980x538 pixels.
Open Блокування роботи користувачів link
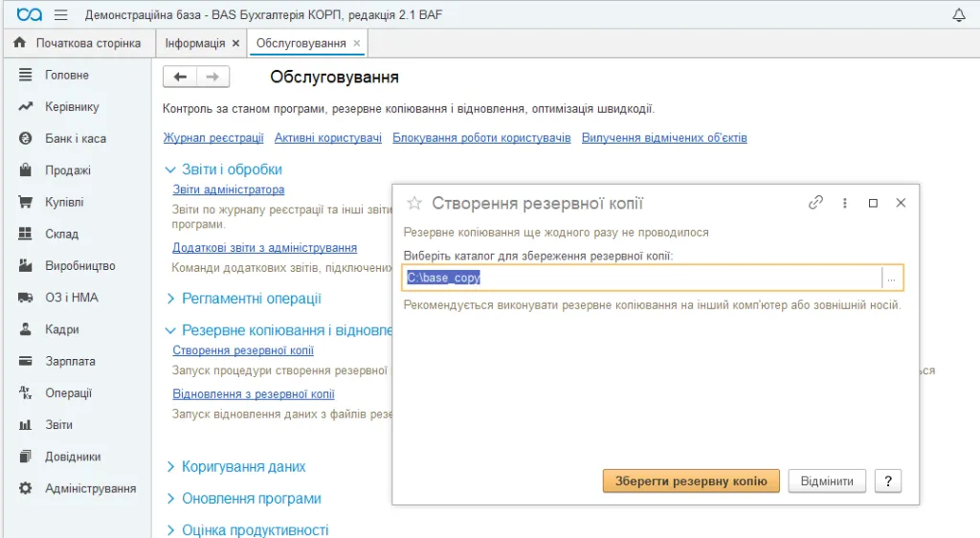click(482, 138)
